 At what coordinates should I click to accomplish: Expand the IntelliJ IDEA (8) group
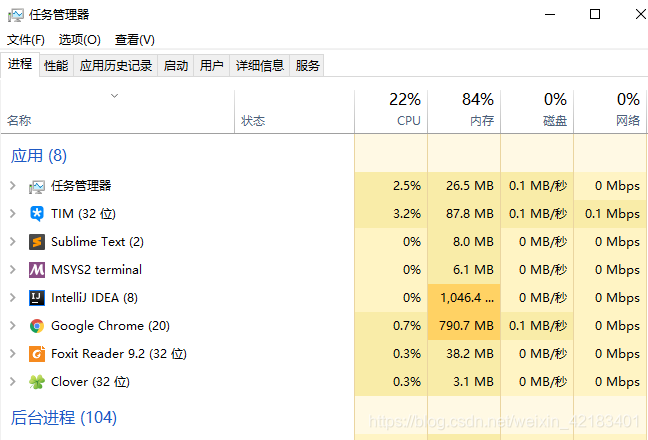pyautogui.click(x=13, y=298)
